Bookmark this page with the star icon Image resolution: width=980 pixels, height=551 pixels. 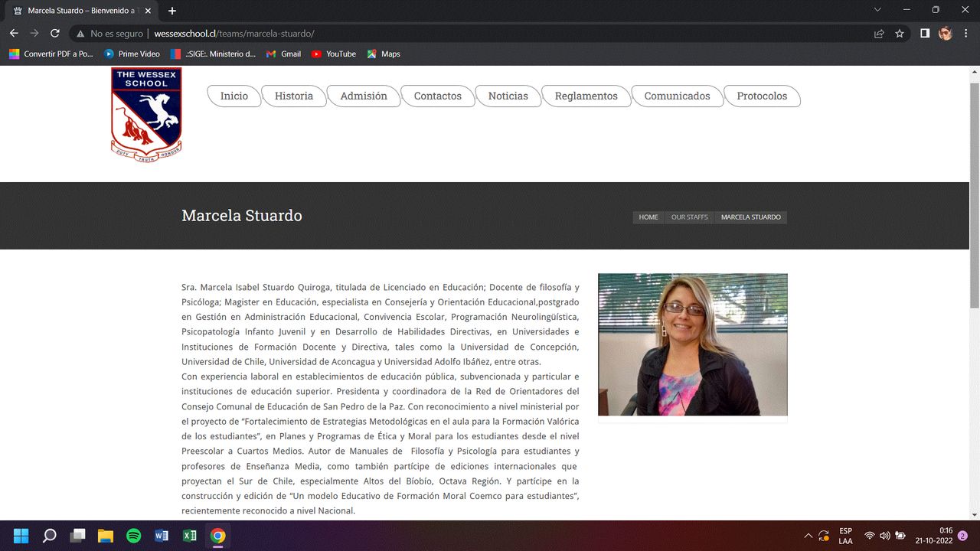tap(900, 33)
